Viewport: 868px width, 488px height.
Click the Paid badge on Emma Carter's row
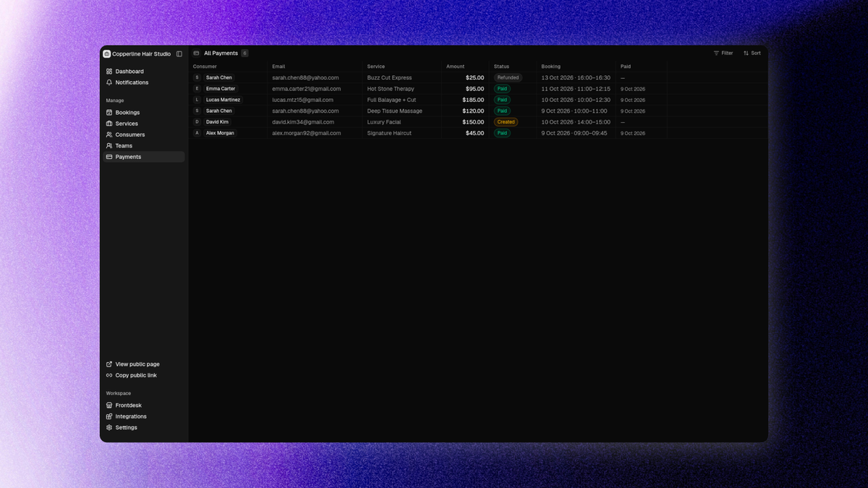click(x=502, y=89)
